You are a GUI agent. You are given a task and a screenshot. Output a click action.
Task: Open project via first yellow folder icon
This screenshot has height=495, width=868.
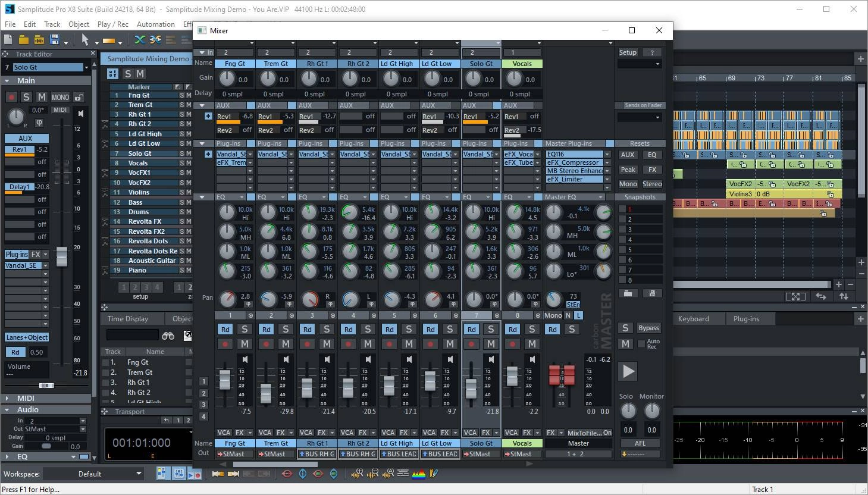click(23, 40)
